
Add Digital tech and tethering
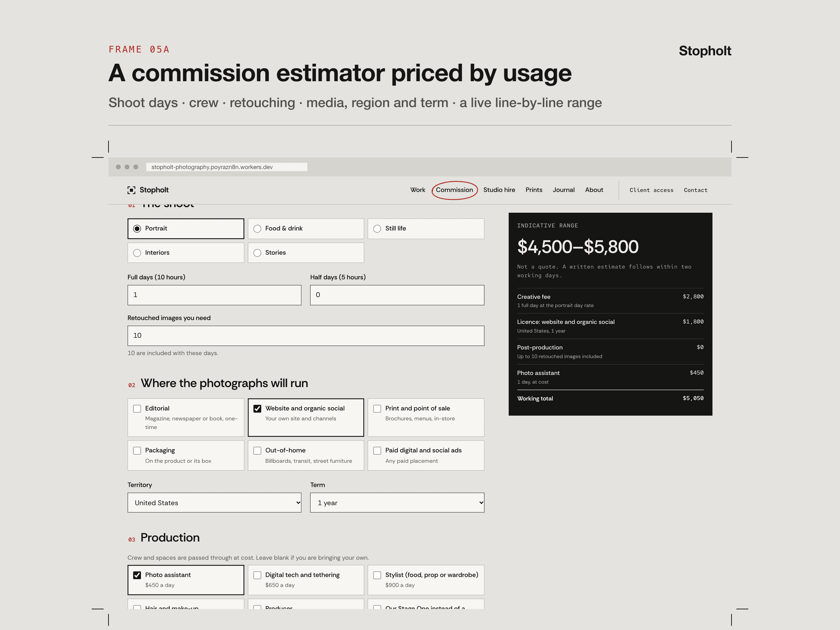pos(257,575)
